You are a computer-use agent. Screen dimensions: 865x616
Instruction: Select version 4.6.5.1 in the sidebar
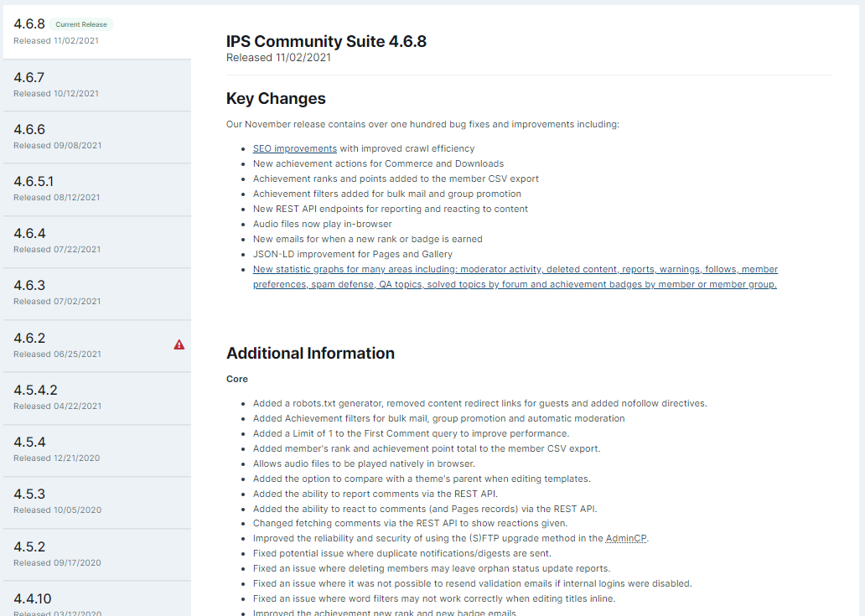click(97, 189)
